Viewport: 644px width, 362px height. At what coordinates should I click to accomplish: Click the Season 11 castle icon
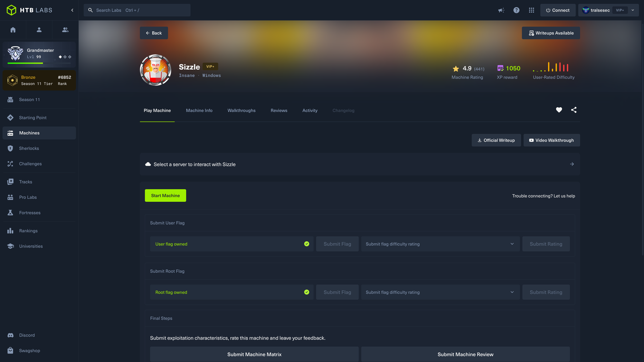coord(10,100)
